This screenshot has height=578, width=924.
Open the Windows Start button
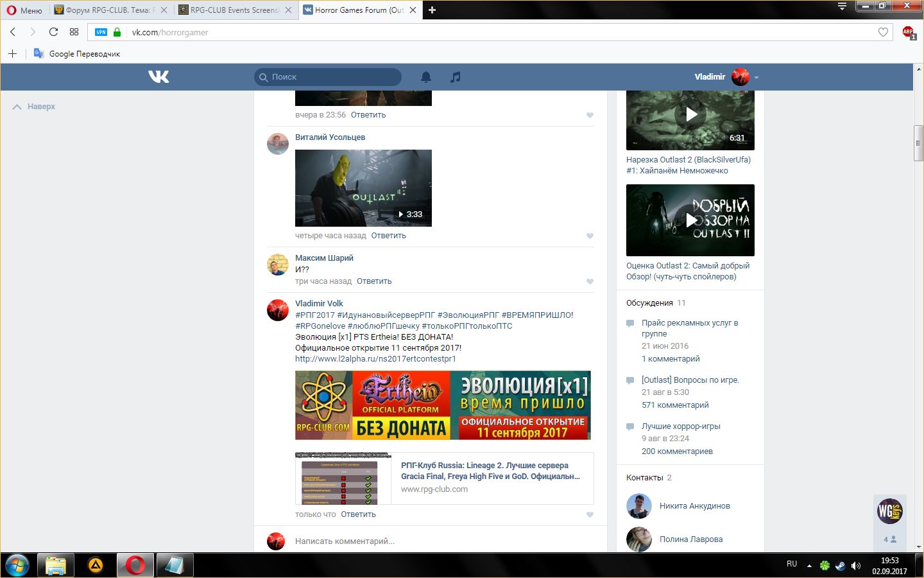click(x=17, y=565)
